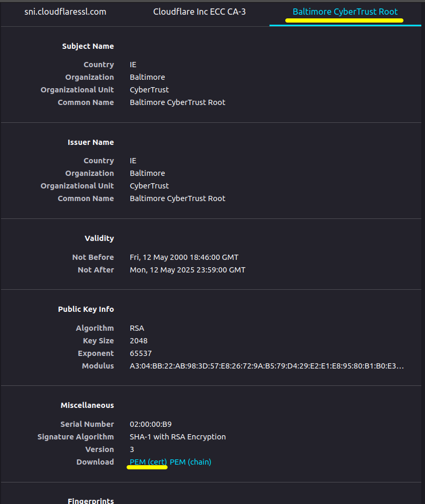The image size is (425, 504).
Task: Click the Key Size value 2048
Action: point(139,341)
